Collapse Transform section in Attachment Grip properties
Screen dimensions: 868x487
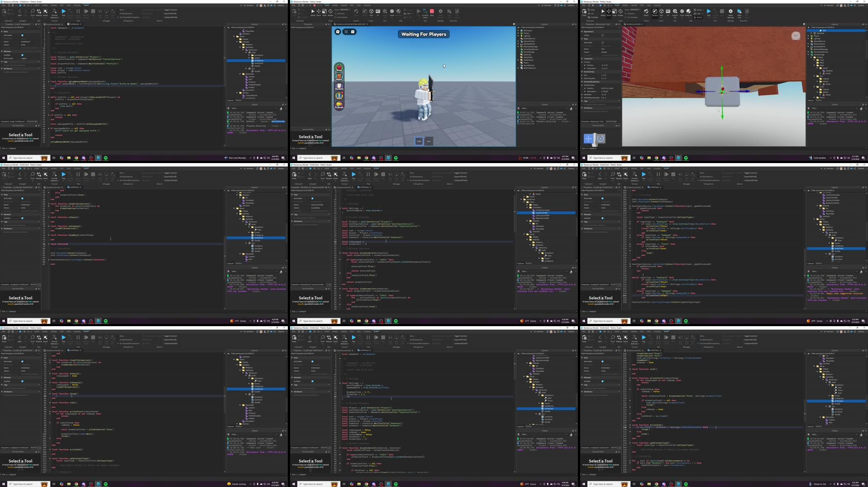click(582, 58)
